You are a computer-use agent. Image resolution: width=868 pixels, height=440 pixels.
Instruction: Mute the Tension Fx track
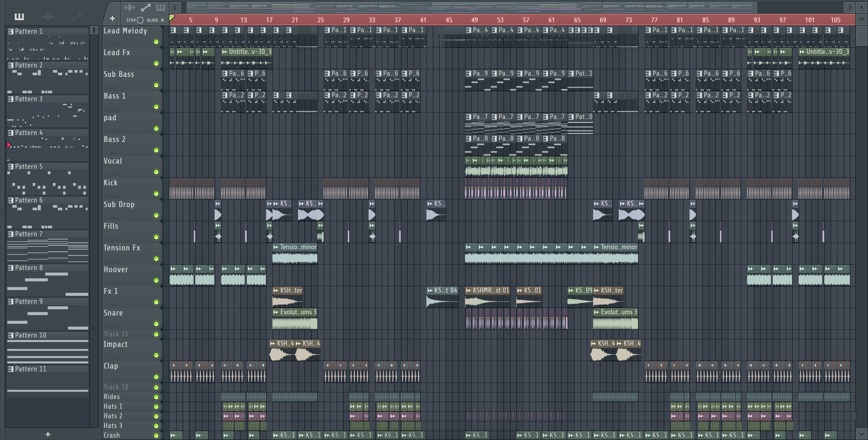(156, 259)
